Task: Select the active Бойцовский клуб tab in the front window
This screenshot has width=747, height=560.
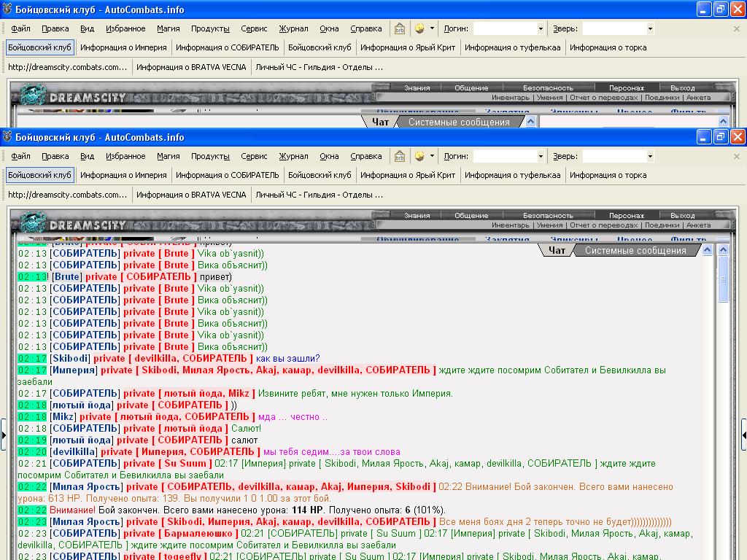Action: (x=39, y=175)
